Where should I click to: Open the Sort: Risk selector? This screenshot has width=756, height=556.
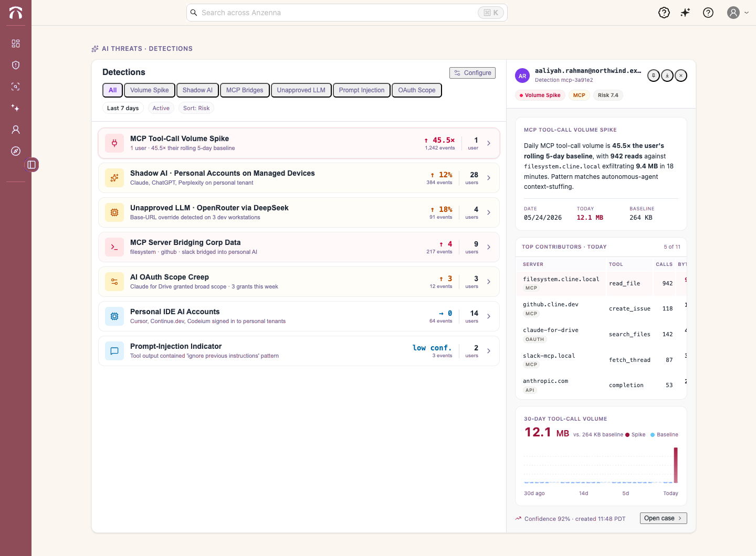(x=196, y=108)
